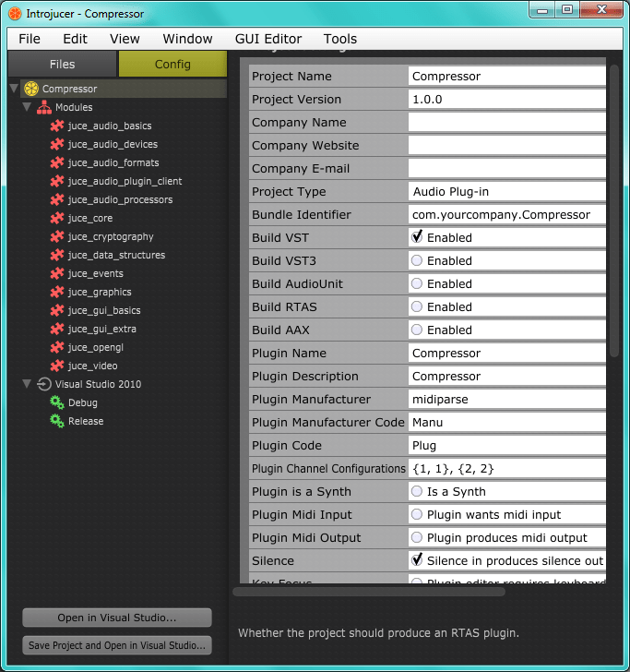Enable the Build VST3 option
Viewport: 630px width, 672px height.
pyautogui.click(x=417, y=260)
